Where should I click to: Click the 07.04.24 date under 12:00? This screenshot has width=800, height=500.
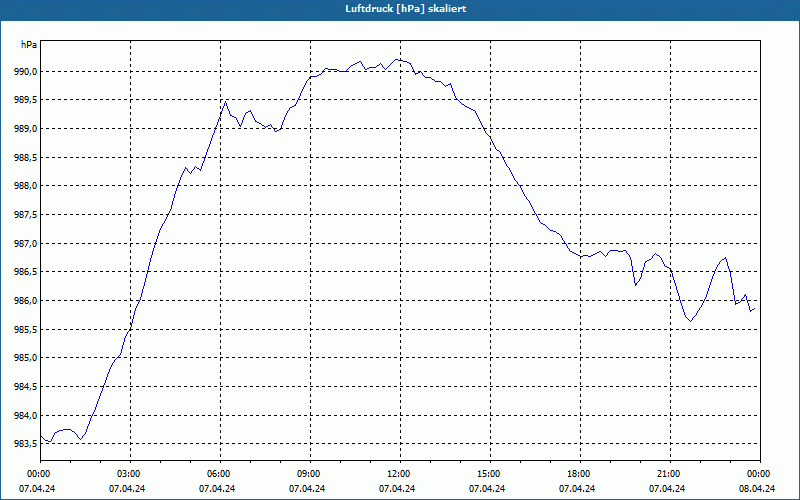pyautogui.click(x=397, y=488)
